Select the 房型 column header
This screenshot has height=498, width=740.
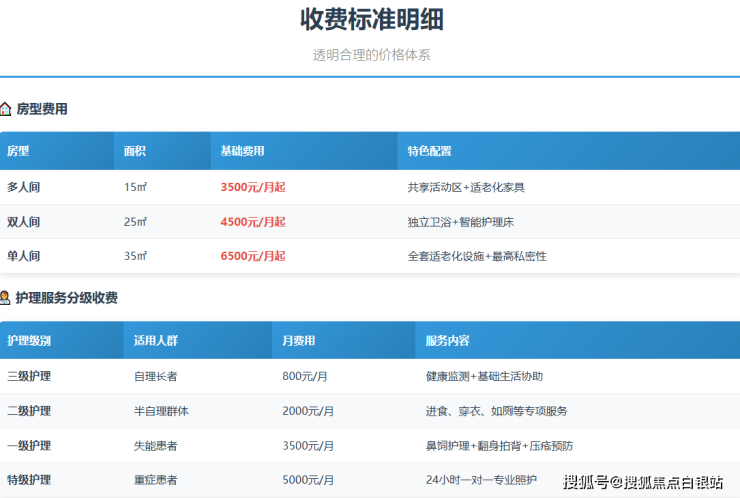(x=18, y=151)
